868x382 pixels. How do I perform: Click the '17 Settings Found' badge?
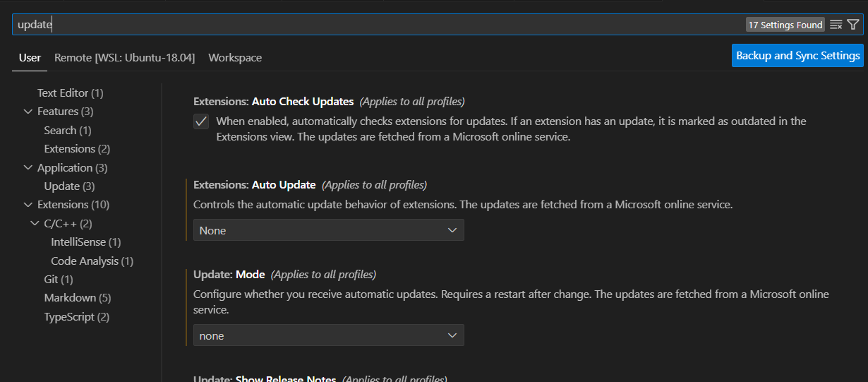[x=785, y=25]
